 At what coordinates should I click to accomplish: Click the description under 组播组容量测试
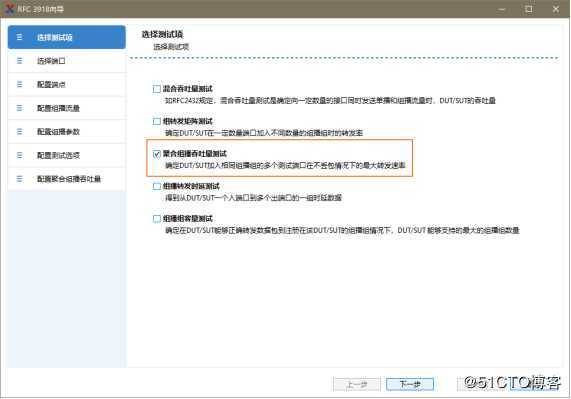point(342,230)
